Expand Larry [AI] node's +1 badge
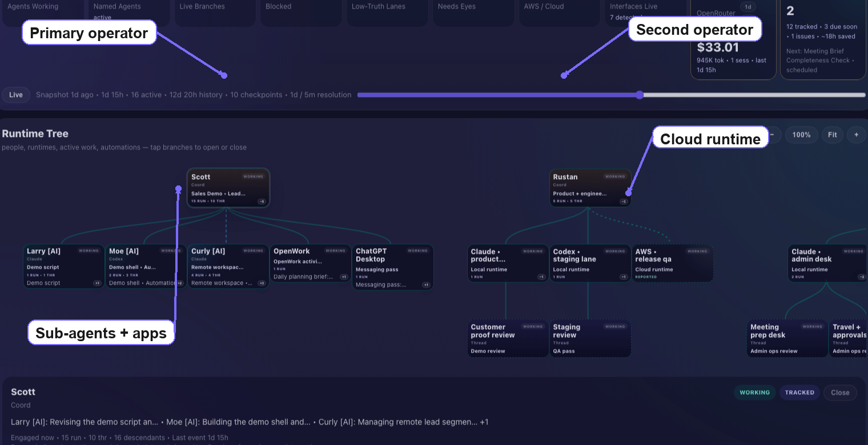The image size is (868, 445). coord(97,283)
